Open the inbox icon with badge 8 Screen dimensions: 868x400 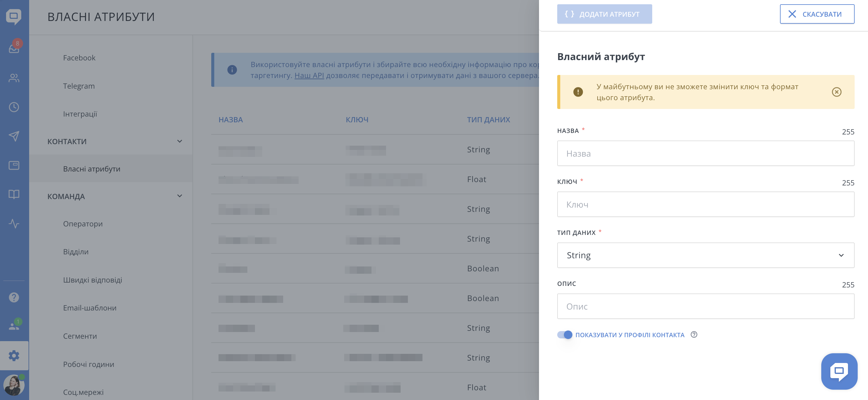click(14, 48)
